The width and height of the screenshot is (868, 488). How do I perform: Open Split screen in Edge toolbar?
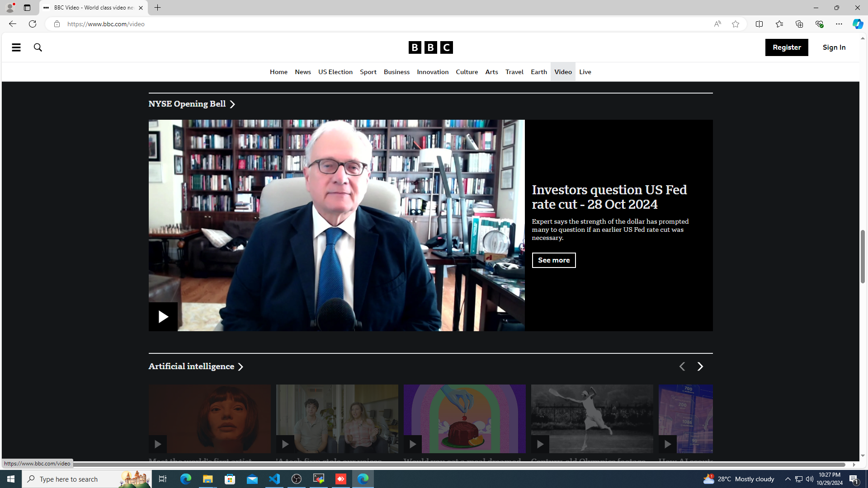point(759,24)
